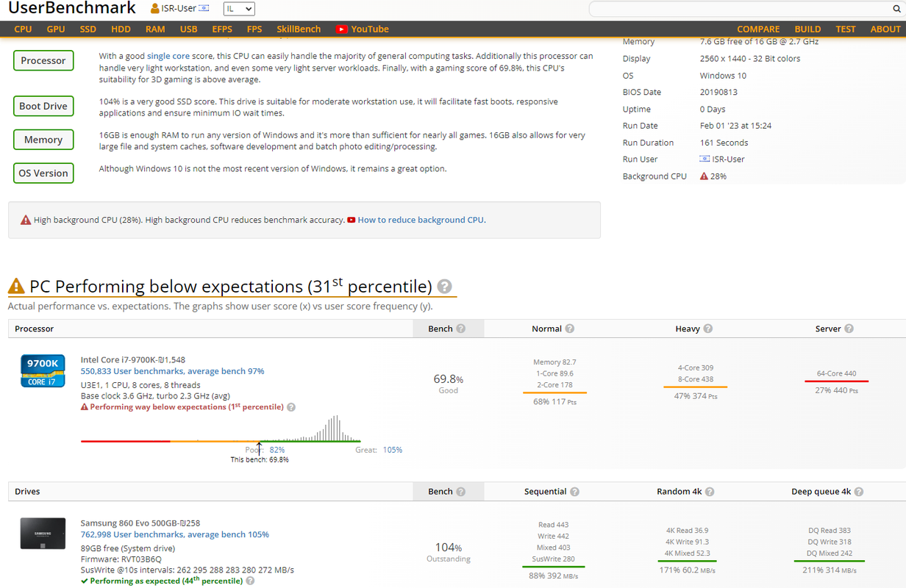Click the Normal column help icon
Viewport: 906px width, 588px height.
(x=570, y=329)
